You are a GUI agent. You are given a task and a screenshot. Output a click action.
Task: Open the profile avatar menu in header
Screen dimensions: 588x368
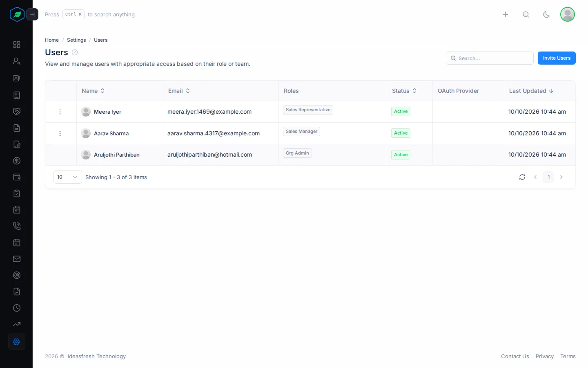coord(568,14)
